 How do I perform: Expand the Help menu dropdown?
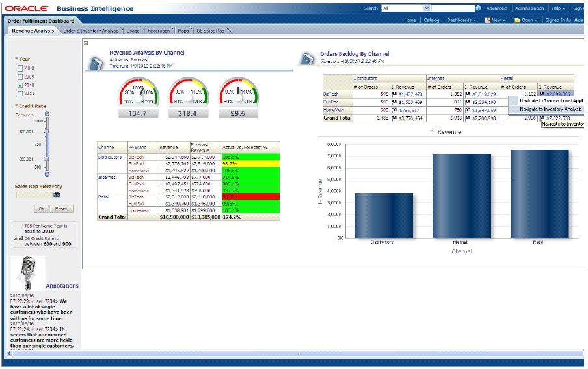[559, 8]
